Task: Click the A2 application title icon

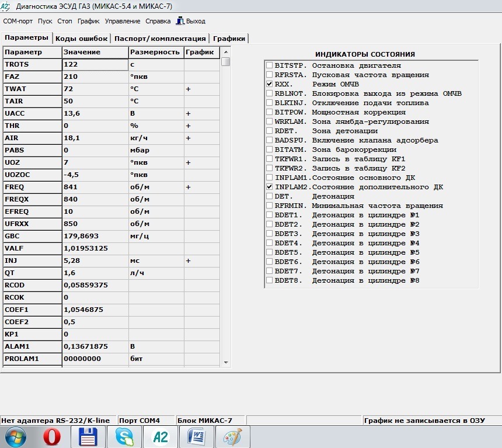Action: tap(5, 6)
